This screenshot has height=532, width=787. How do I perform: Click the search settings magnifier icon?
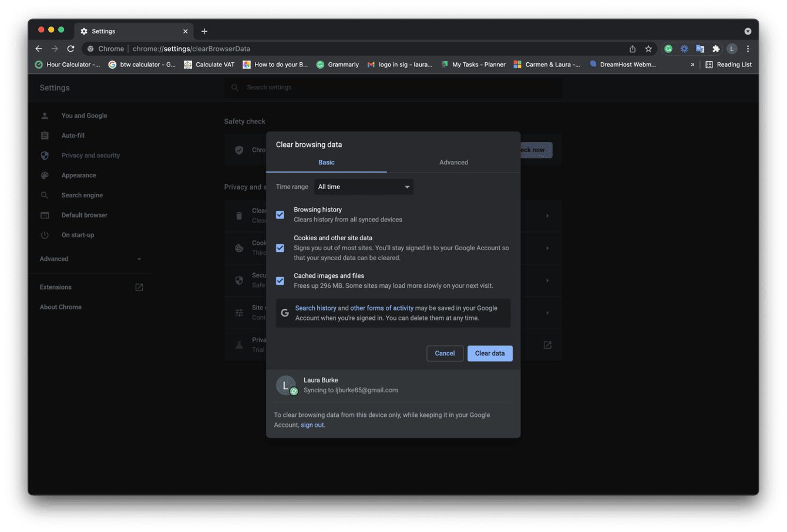point(234,87)
